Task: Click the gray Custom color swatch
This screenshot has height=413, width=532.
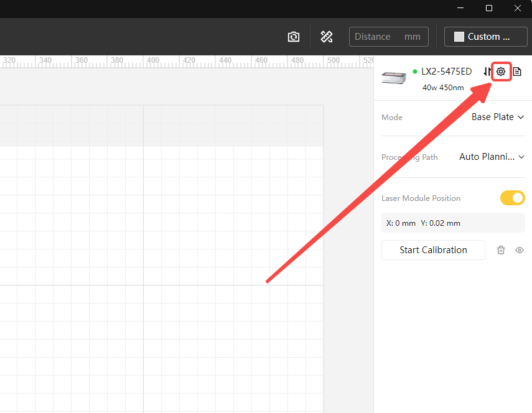Action: [459, 37]
